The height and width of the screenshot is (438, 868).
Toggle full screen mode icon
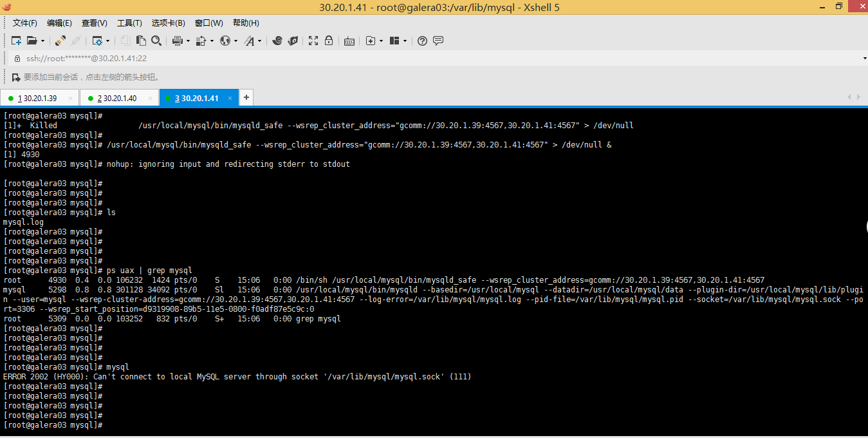click(313, 41)
